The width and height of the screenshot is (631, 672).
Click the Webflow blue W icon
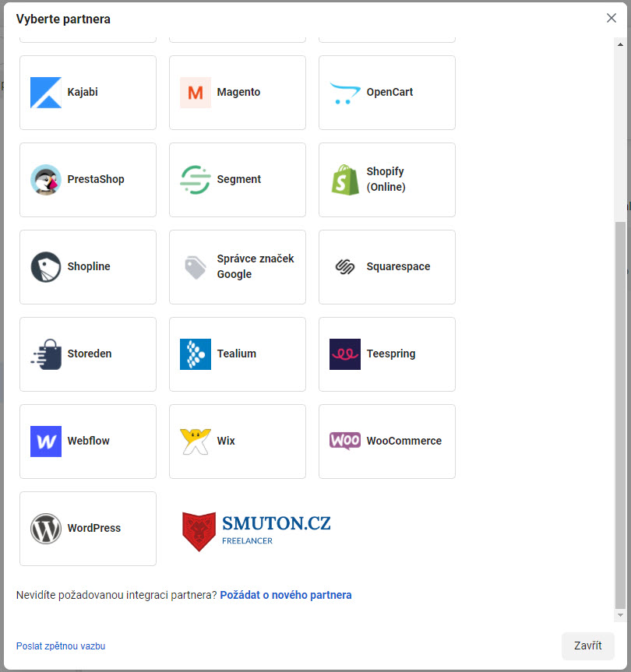[x=46, y=442]
